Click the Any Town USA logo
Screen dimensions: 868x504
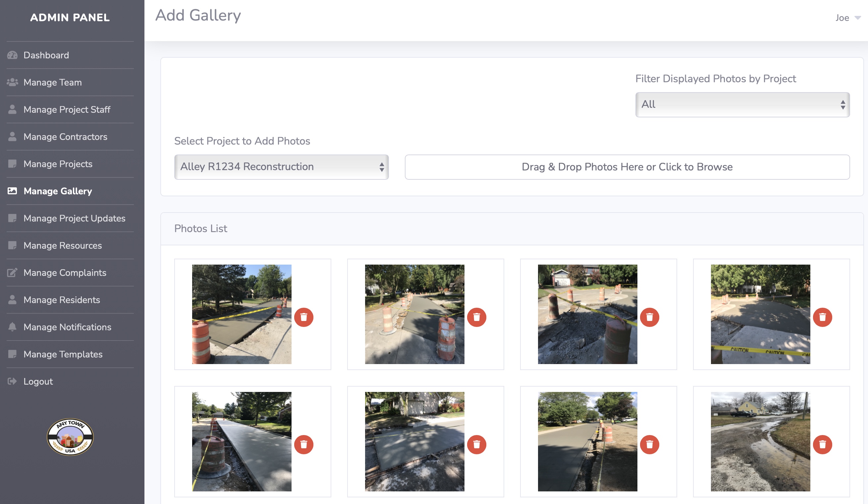(70, 437)
